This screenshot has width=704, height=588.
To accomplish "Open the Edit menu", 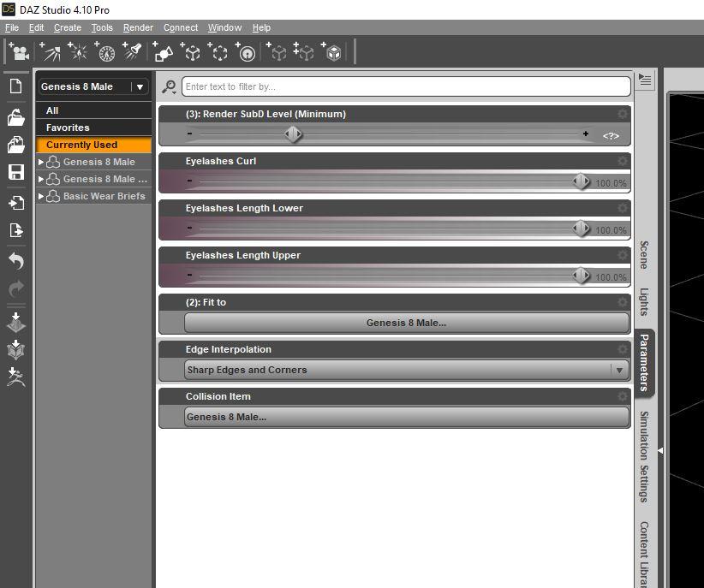I will pyautogui.click(x=36, y=28).
